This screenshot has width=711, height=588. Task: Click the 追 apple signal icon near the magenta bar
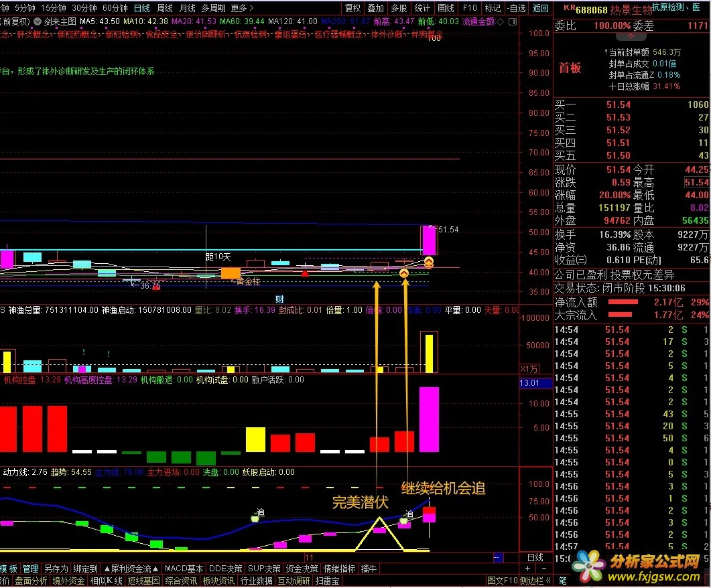click(403, 520)
